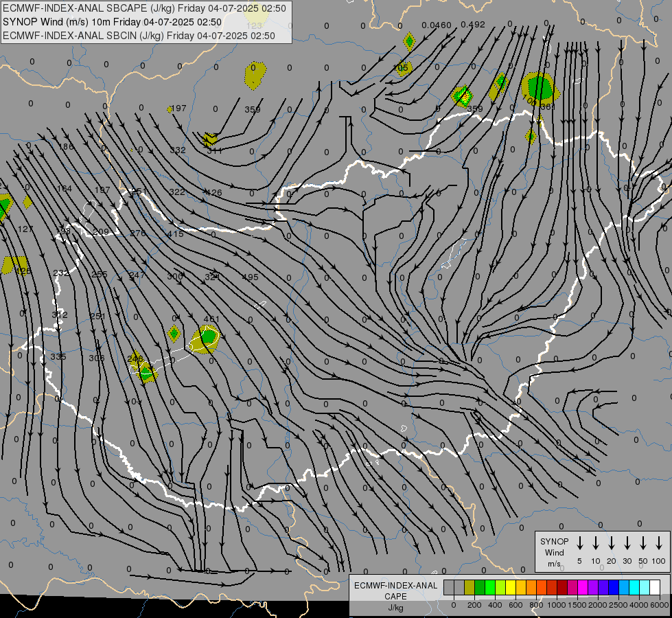Click the 5 m/s wind arrow in legend

580,543
